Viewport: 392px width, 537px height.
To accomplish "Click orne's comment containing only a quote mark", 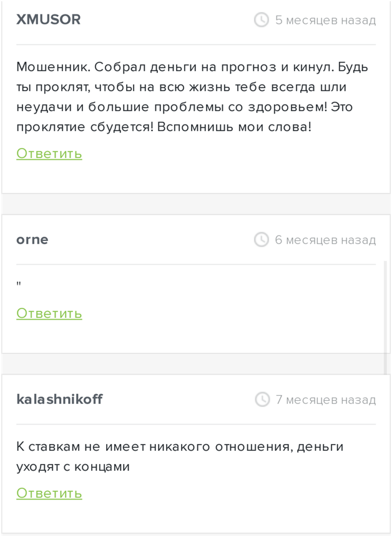I will click(19, 283).
